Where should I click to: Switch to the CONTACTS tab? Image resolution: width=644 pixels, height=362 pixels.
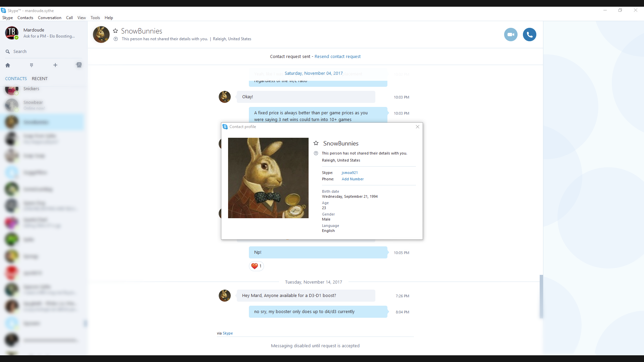[x=16, y=78]
